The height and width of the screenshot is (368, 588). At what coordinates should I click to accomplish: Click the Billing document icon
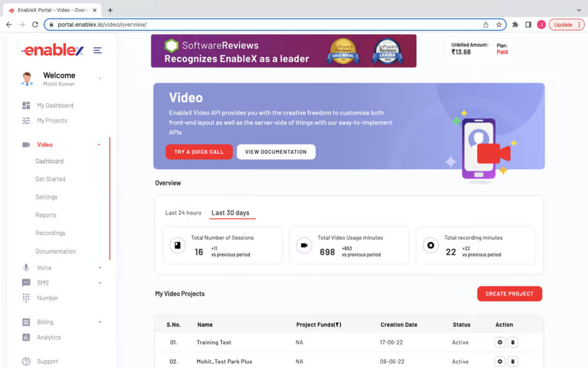(x=26, y=322)
